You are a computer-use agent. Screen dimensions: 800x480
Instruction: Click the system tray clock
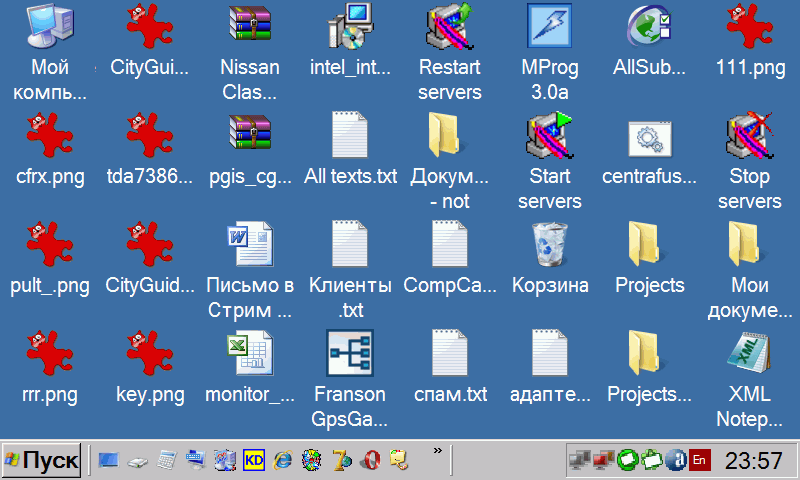pos(753,461)
